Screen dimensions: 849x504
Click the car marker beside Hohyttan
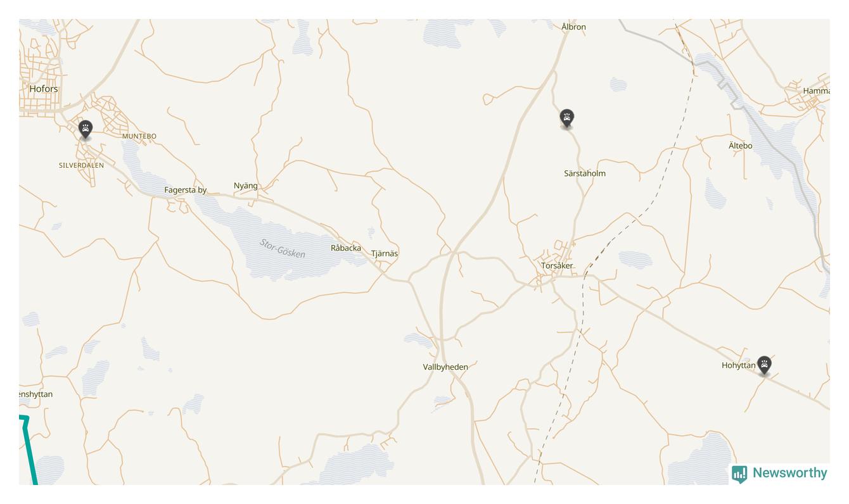click(764, 365)
